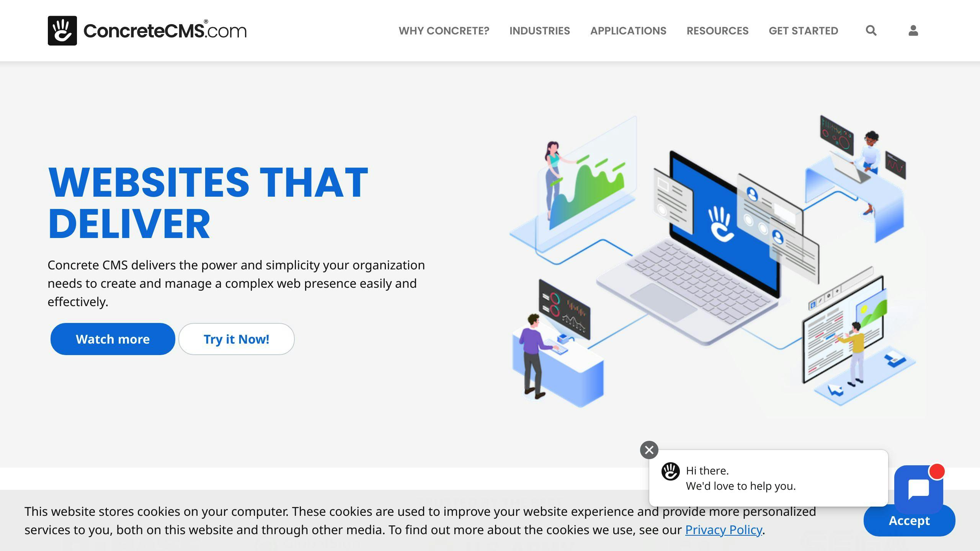Dismiss the cookie notification banner
The width and height of the screenshot is (980, 551).
click(909, 520)
